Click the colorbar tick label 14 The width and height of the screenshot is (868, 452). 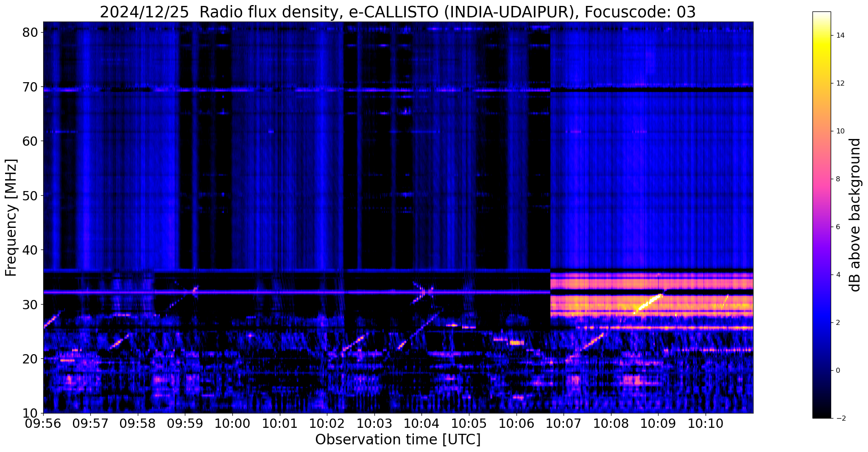pos(840,36)
